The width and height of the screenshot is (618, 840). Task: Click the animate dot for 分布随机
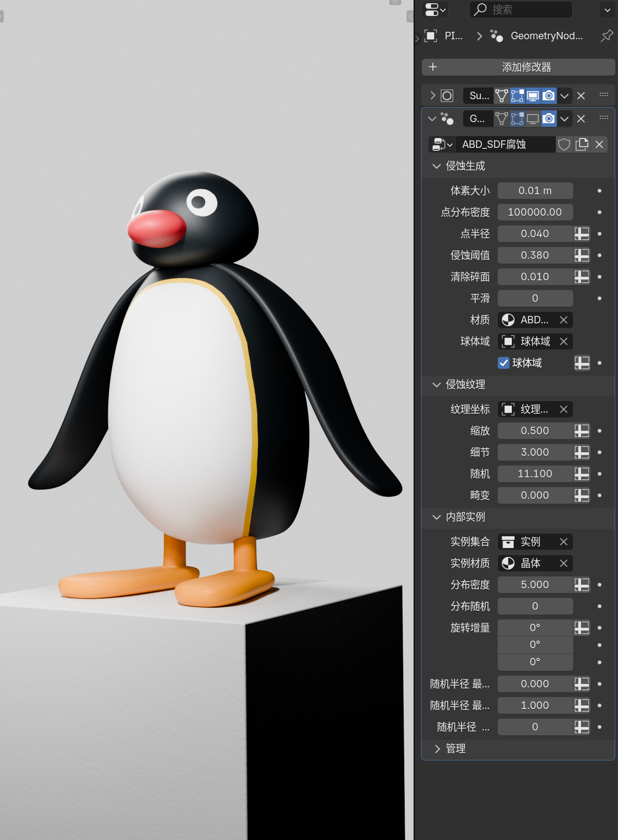599,606
